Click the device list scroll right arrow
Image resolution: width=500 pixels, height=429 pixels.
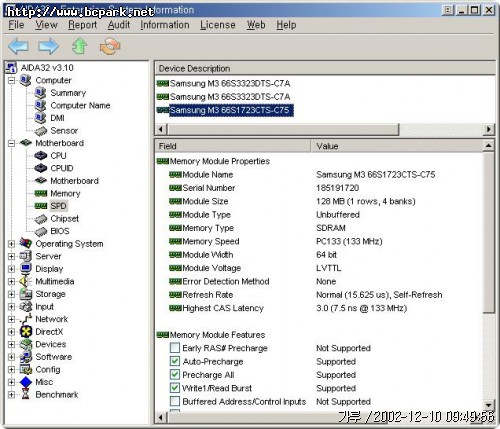pos(489,129)
